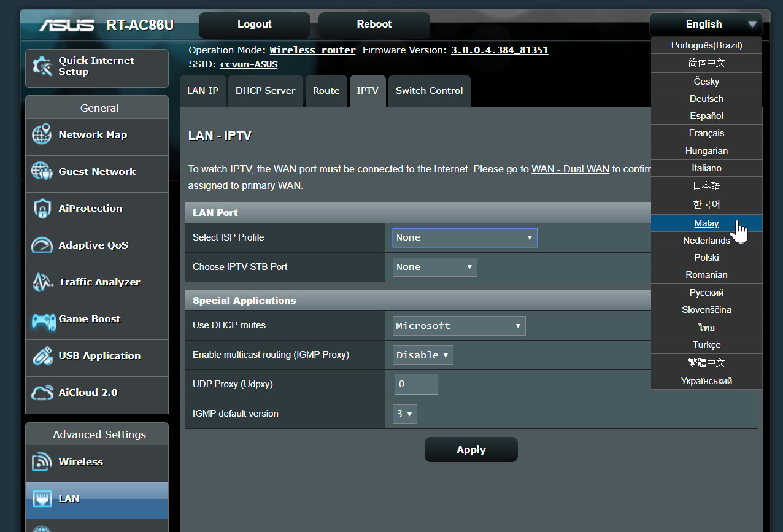The height and width of the screenshot is (532, 783).
Task: Open the Traffic Analyzer page
Action: point(97,283)
